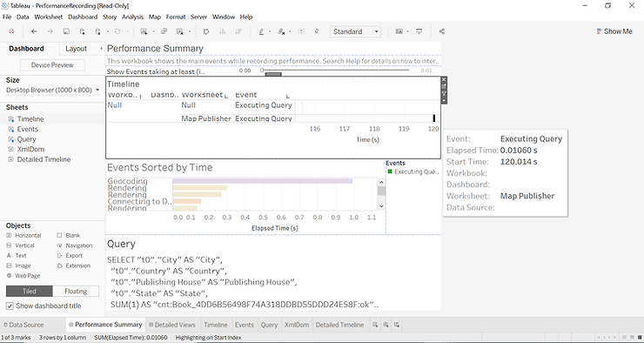Click the Web Page object

tap(23, 276)
